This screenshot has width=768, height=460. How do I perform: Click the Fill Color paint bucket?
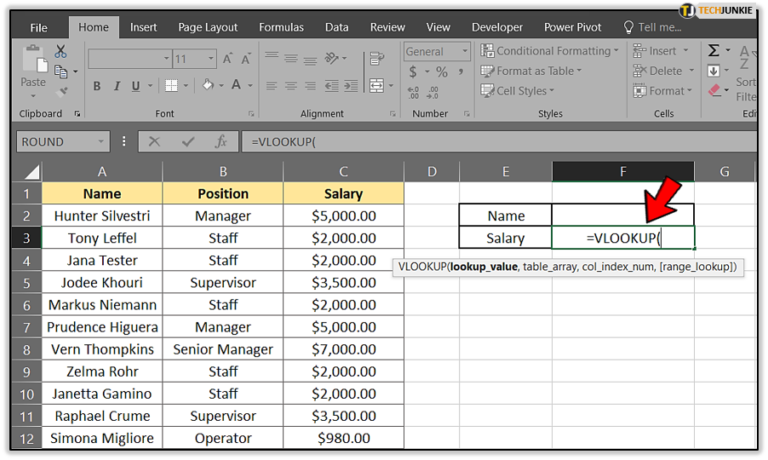click(208, 85)
